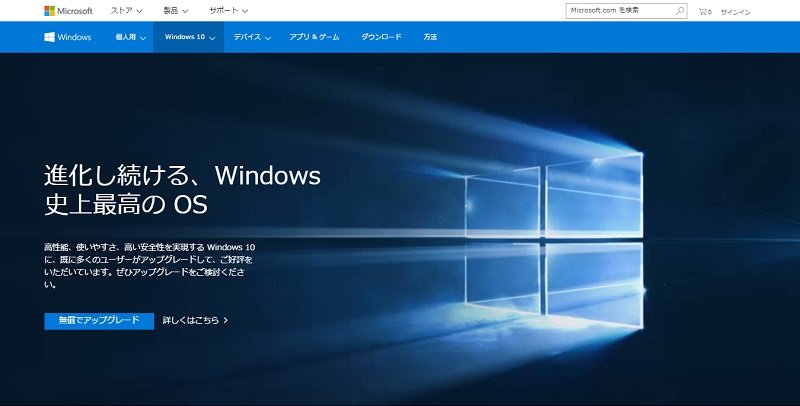Open the shopping cart icon
The height and width of the screenshot is (406, 800).
[x=705, y=11]
